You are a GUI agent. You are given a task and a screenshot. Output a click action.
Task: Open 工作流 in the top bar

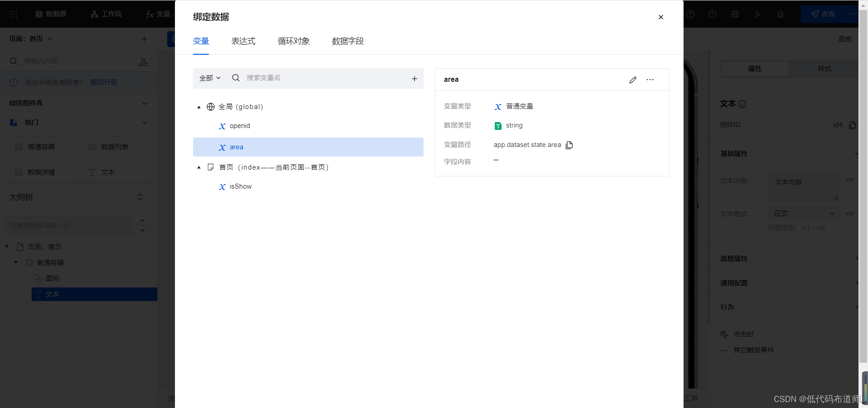pos(106,14)
